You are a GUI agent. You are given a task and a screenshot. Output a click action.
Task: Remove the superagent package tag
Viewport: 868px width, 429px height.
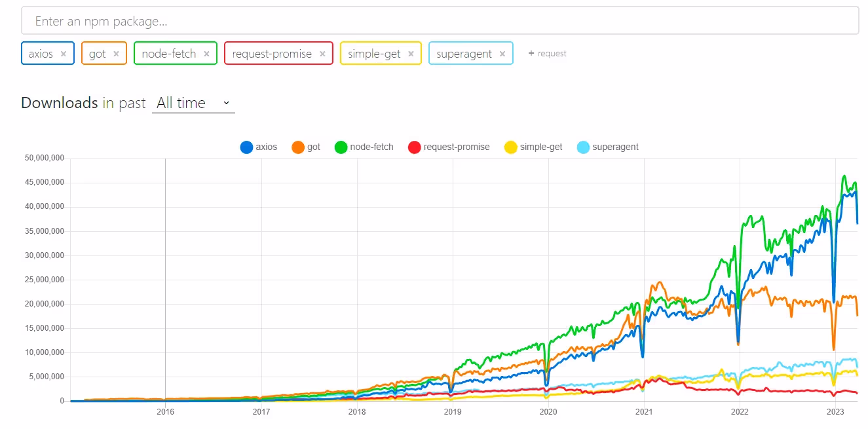point(502,54)
